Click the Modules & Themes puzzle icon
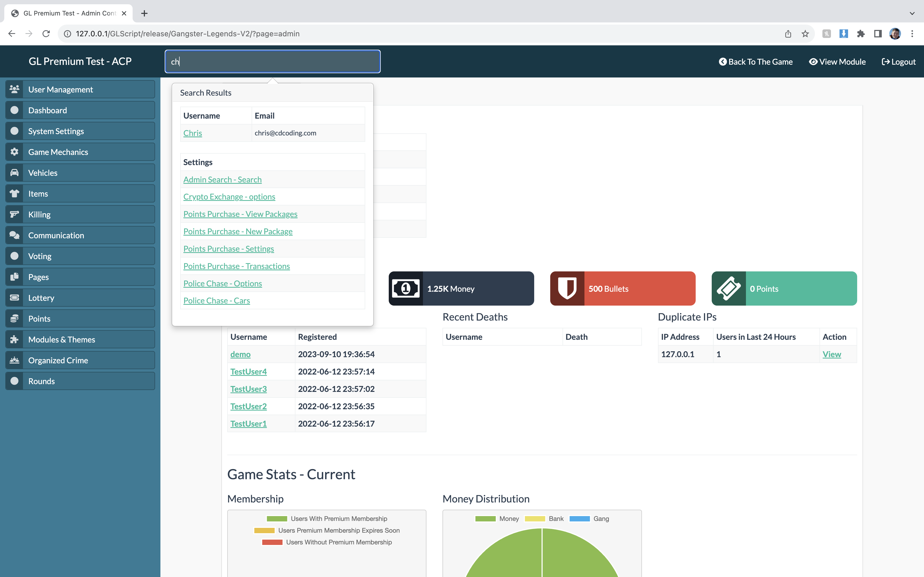924x577 pixels. (x=14, y=339)
